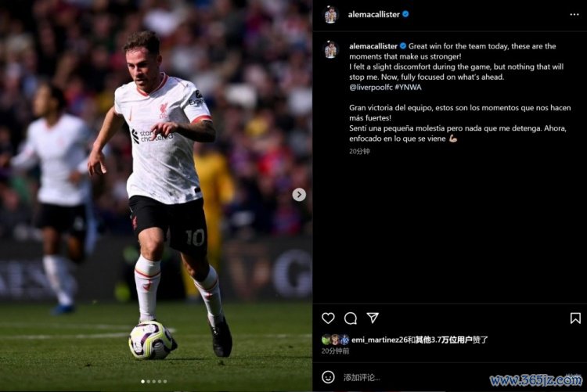587x392 pixels.
Task: Like the post with the heart icon
Action: pos(328,318)
